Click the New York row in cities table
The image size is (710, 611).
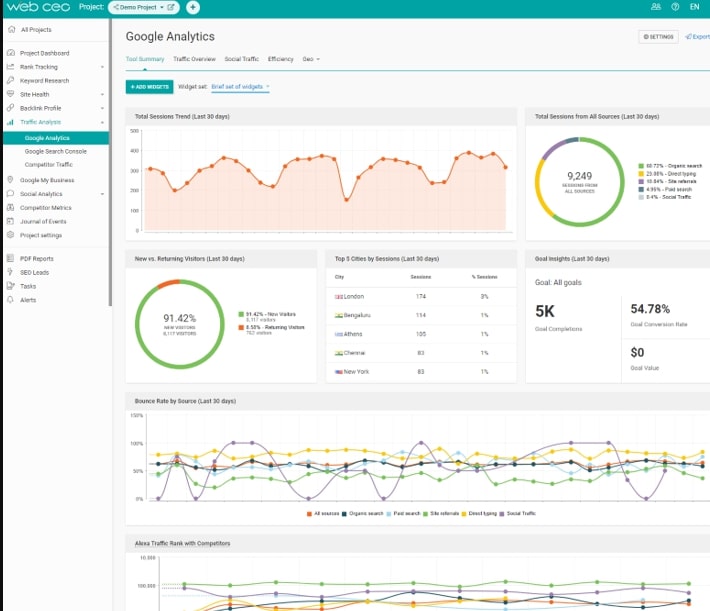(421, 371)
